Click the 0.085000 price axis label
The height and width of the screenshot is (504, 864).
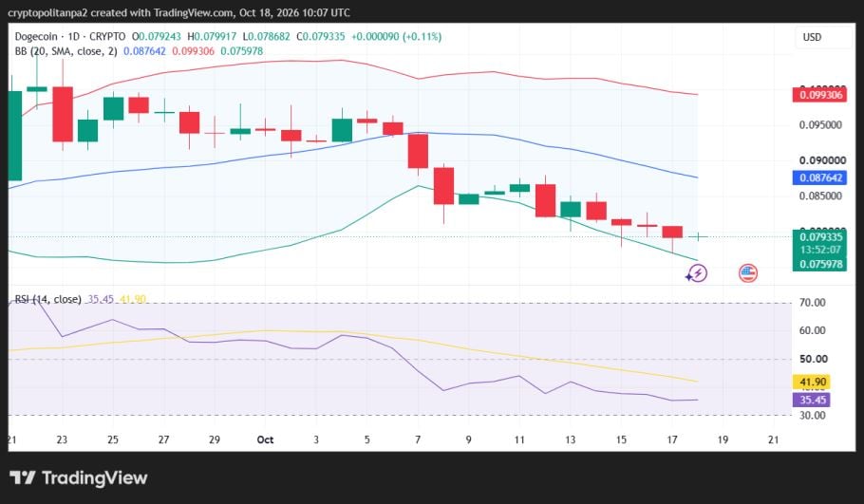(x=820, y=196)
